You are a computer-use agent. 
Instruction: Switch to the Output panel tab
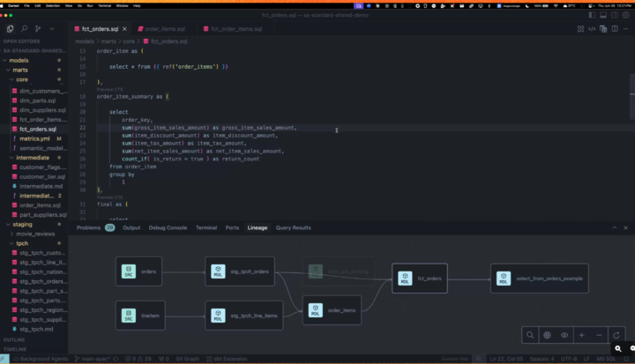point(131,227)
